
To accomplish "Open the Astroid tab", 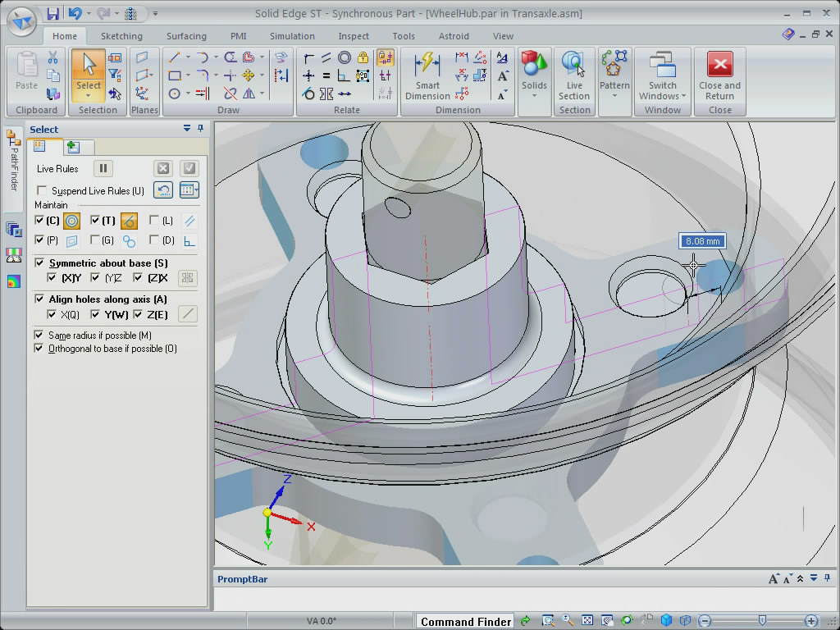I will pyautogui.click(x=454, y=36).
